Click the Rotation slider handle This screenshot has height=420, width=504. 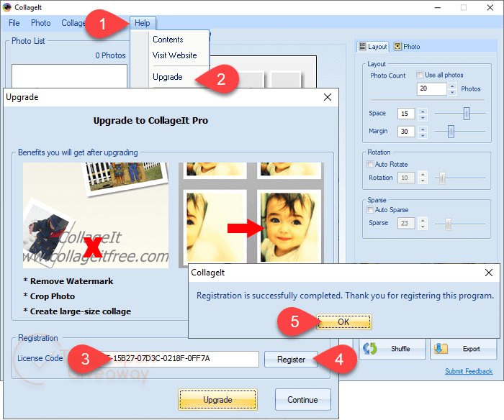[x=442, y=178]
